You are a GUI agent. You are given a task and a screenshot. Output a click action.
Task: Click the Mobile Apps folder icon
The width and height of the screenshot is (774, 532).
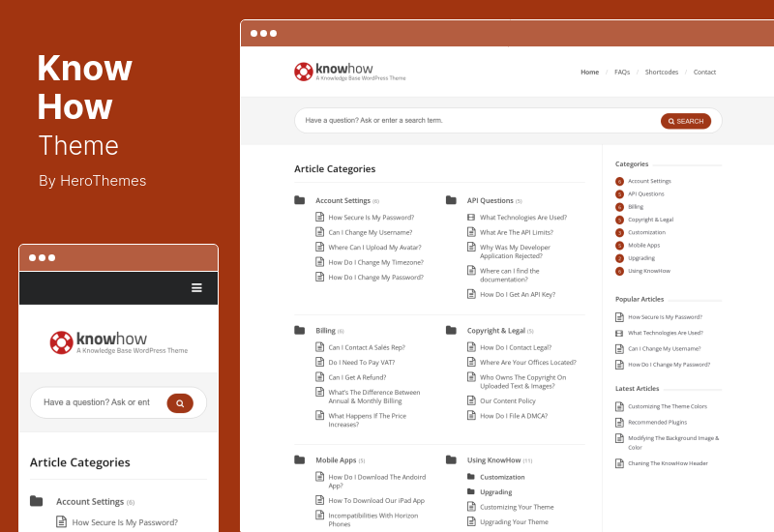pyautogui.click(x=300, y=460)
